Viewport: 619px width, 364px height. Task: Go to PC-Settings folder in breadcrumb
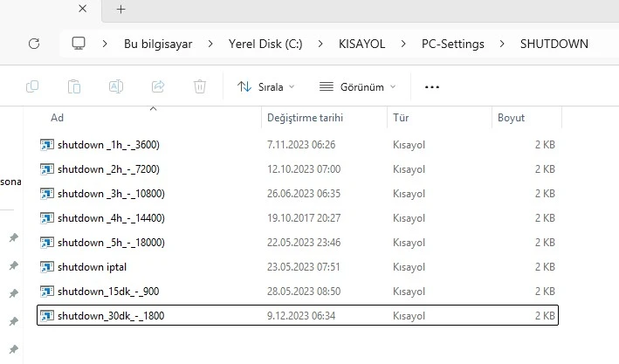tap(453, 44)
